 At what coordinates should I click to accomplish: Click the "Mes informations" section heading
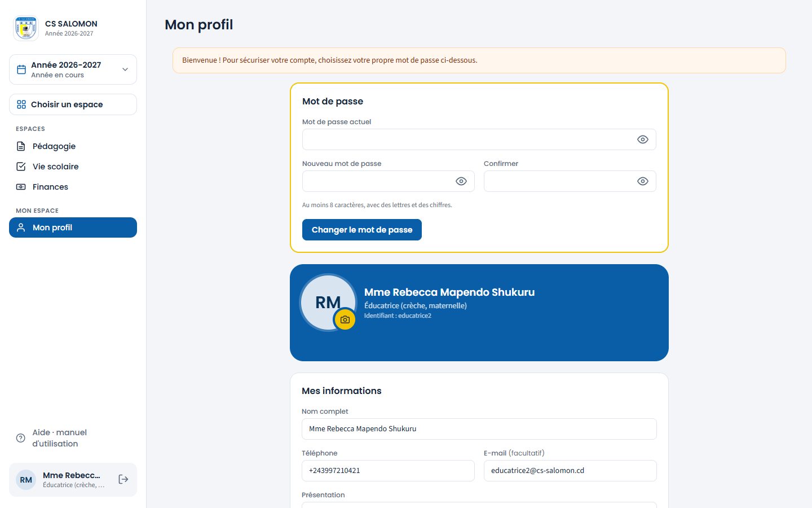coord(342,391)
